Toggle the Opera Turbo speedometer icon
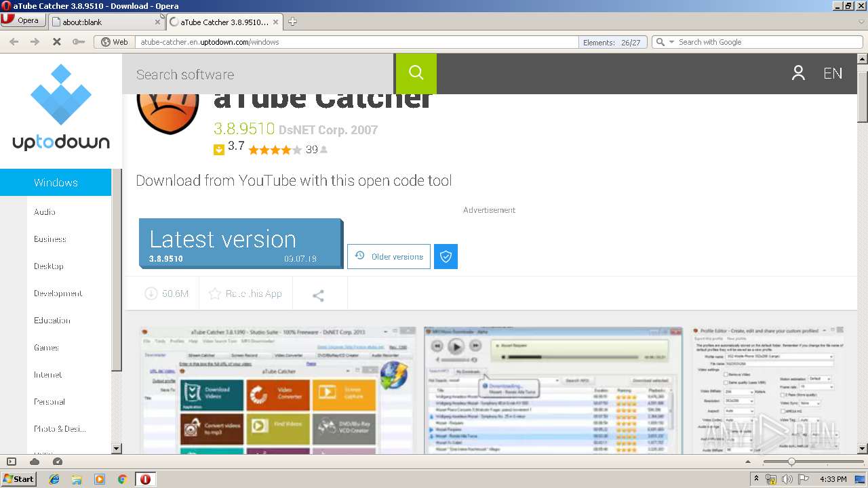Screen dimensions: 868x488 click(x=58, y=462)
